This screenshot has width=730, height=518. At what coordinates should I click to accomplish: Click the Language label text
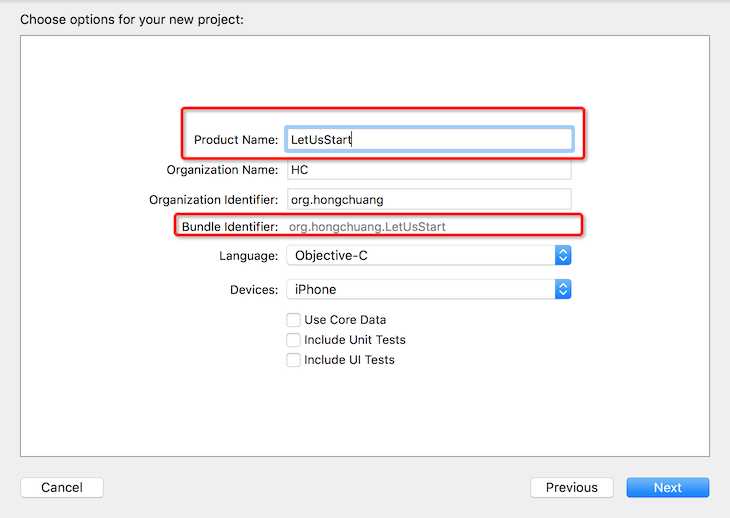point(248,256)
